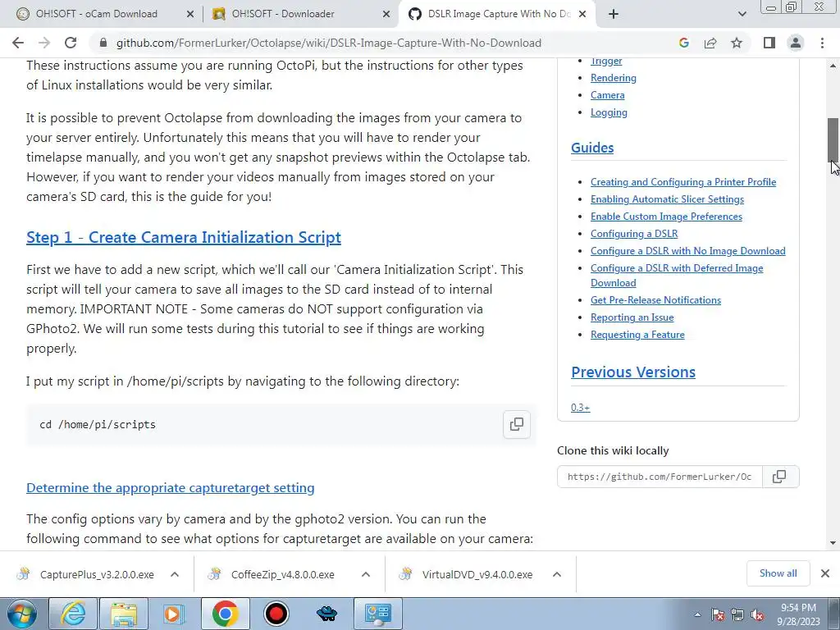Open network tray icon
This screenshot has height=630, width=840.
coord(737,615)
